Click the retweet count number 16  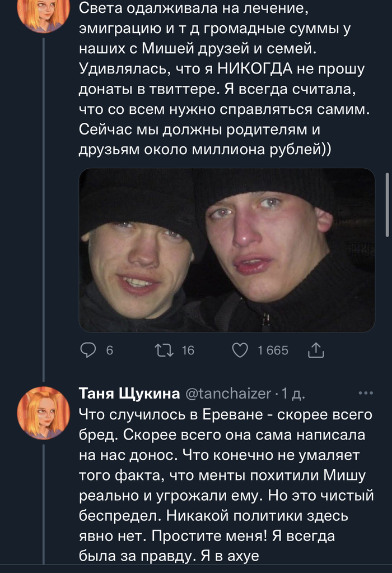188,350
